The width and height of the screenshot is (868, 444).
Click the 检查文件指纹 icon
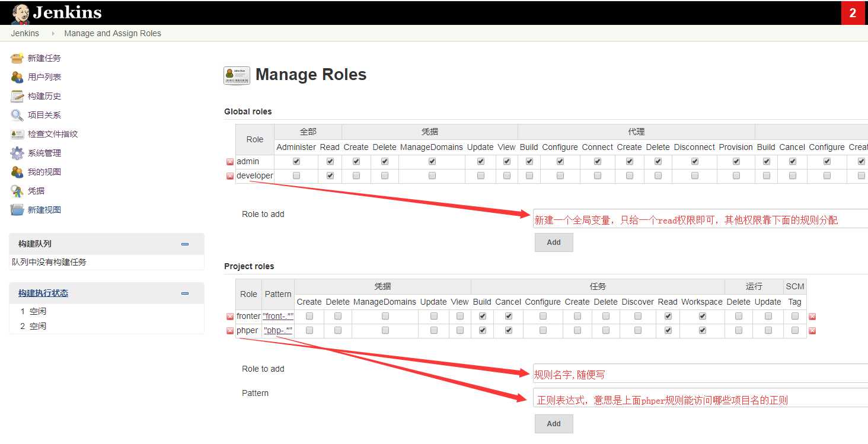pos(17,134)
